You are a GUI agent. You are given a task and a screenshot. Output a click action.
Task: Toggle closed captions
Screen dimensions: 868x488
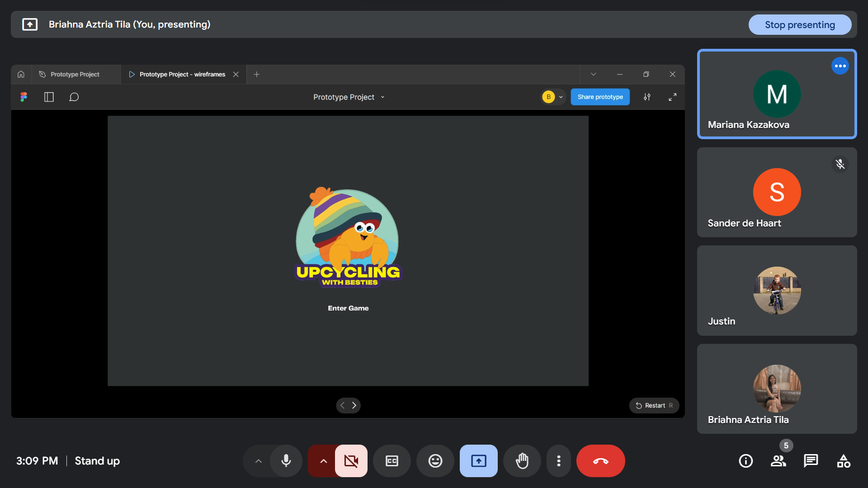click(x=392, y=461)
